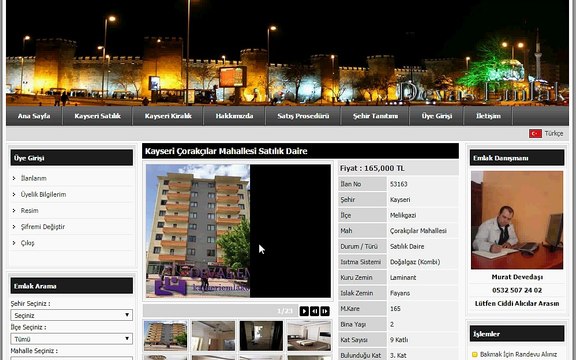Click the play slideshow icon
This screenshot has width=576, height=360.
304,311
